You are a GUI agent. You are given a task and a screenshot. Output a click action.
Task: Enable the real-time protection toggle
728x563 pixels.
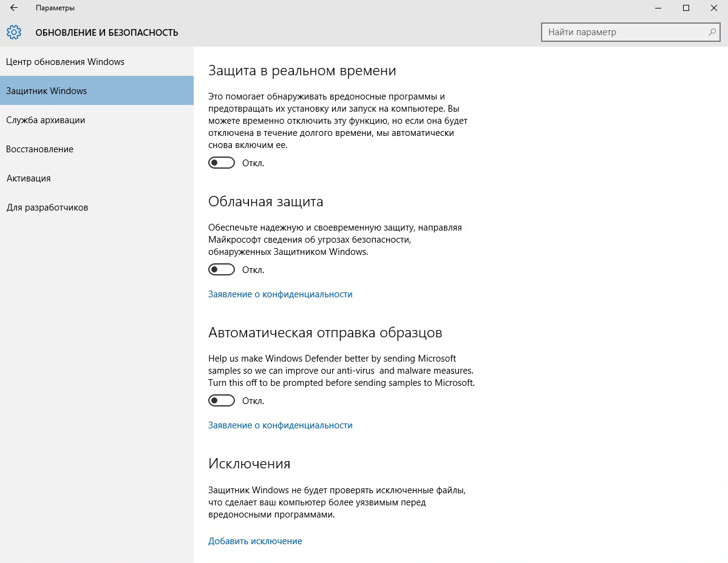[x=222, y=163]
